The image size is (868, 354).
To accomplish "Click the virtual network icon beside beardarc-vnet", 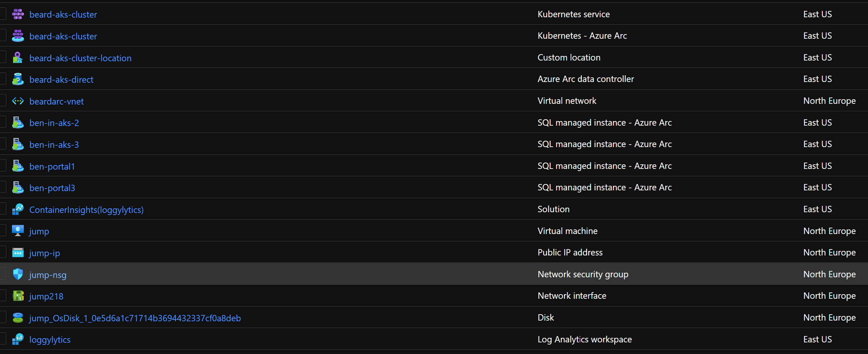I will (18, 101).
